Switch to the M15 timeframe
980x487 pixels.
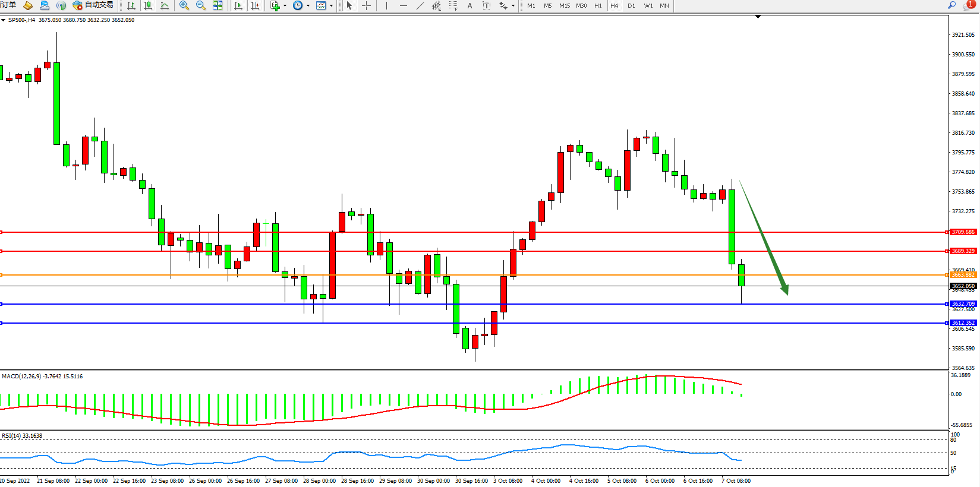click(x=564, y=5)
